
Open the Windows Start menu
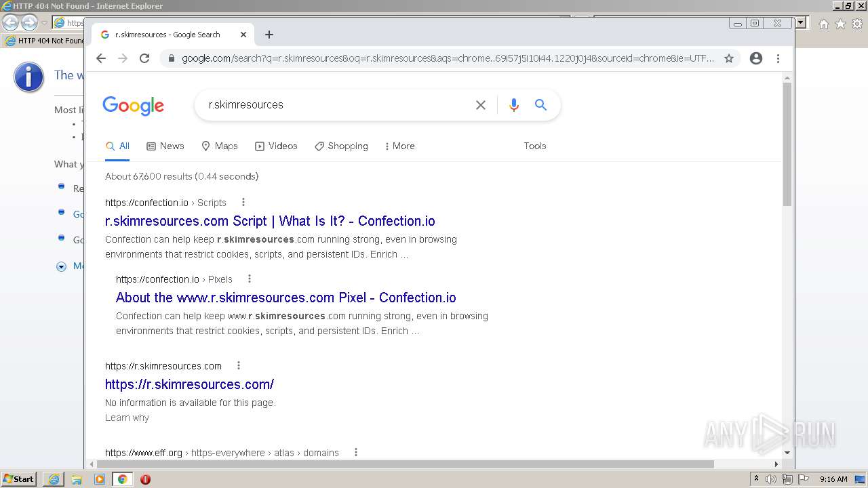[x=19, y=479]
